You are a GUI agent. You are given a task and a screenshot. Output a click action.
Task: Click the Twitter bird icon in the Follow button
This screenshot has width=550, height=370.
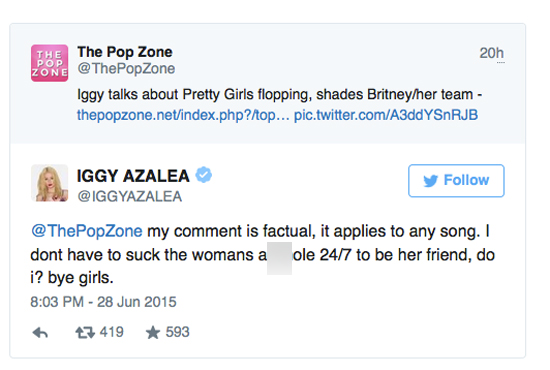click(x=430, y=181)
